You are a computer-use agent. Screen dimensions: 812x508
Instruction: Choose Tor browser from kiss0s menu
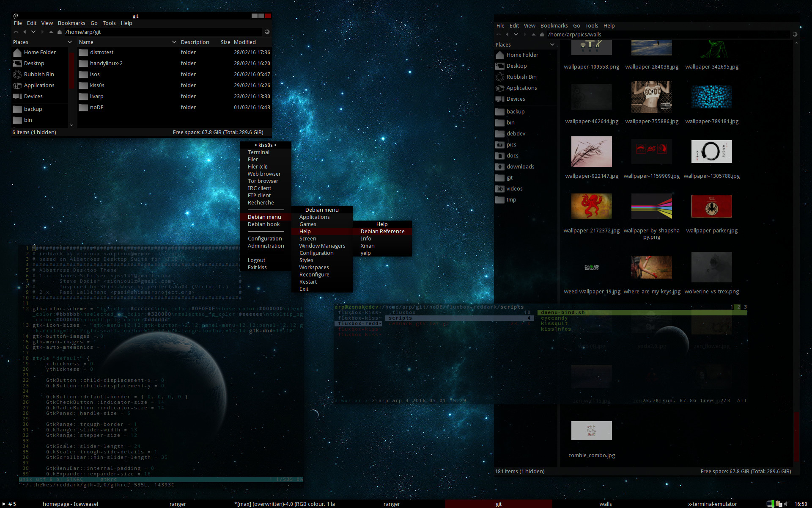tap(266, 181)
